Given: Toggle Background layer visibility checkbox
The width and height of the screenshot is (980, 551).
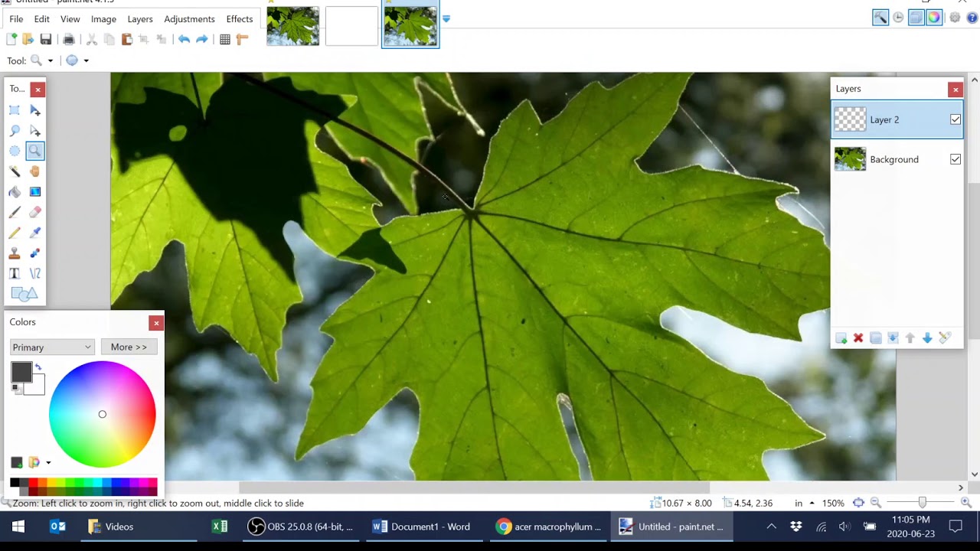Looking at the screenshot, I should tap(955, 159).
